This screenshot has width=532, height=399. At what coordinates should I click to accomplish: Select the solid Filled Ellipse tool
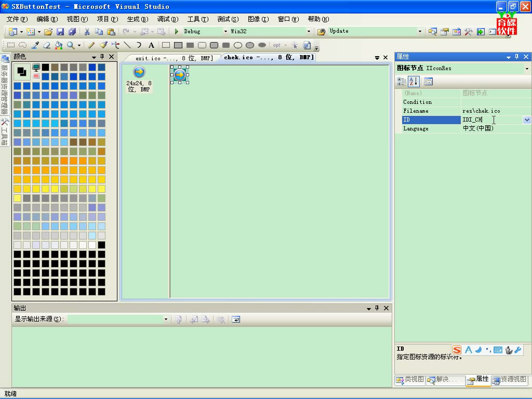tap(262, 45)
